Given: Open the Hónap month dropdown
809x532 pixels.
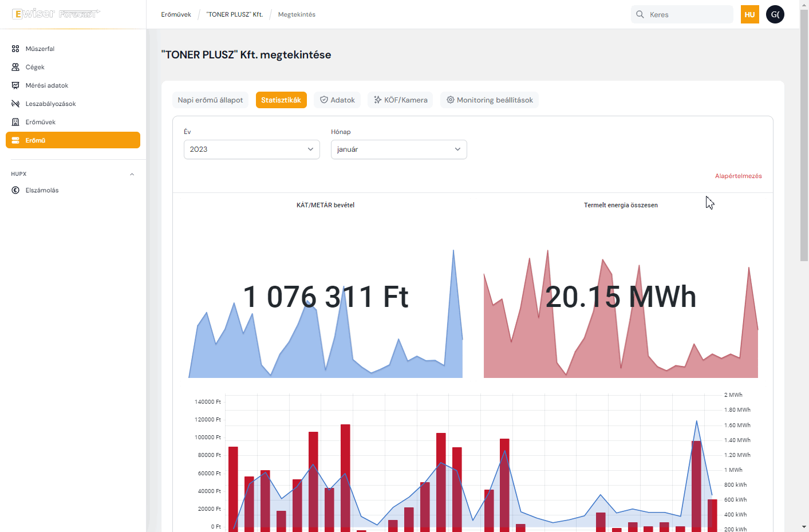Looking at the screenshot, I should pyautogui.click(x=398, y=149).
